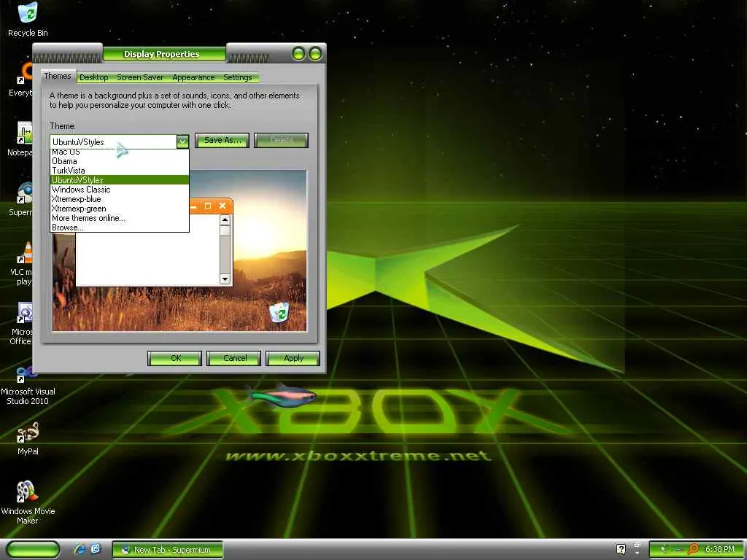
Task: Choose Mac OS from the theme list
Action: (120, 152)
